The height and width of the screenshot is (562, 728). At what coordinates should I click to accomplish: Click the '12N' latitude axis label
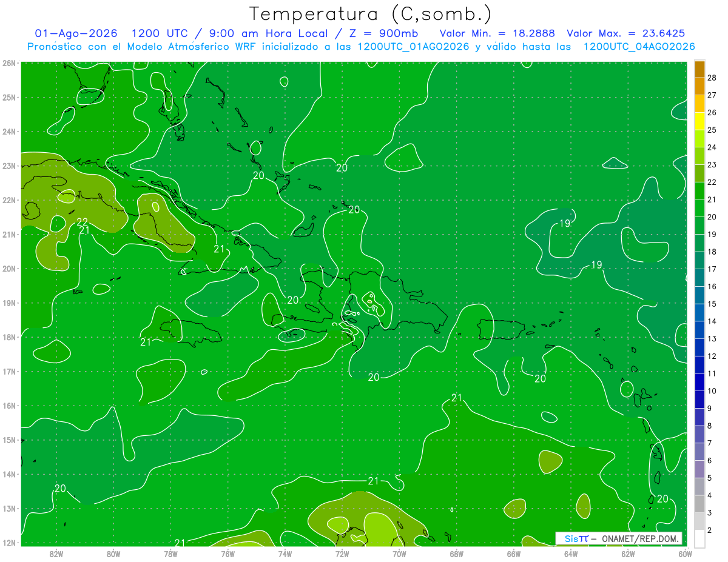click(8, 543)
